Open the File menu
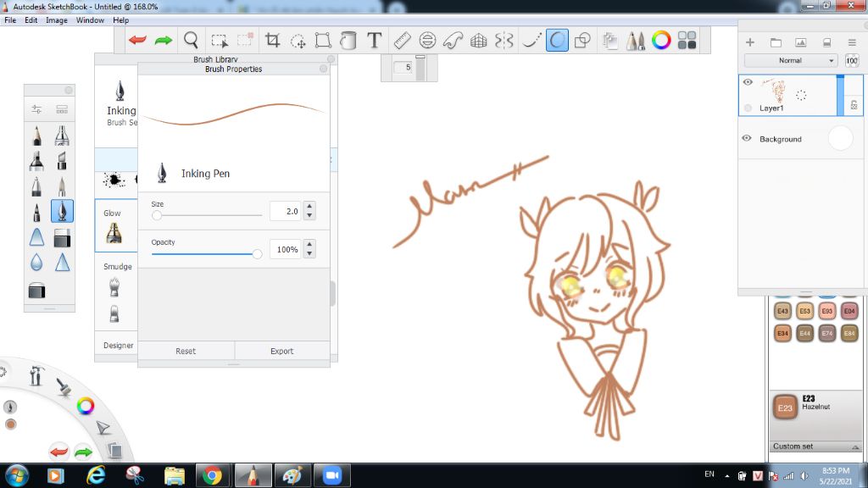This screenshot has width=868, height=488. [10, 20]
